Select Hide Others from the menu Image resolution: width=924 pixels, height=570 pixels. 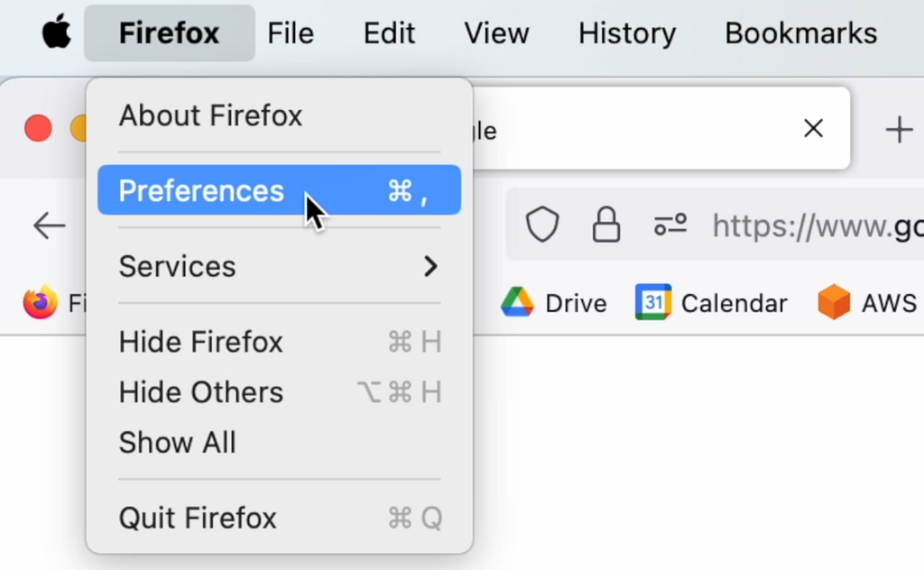[200, 392]
